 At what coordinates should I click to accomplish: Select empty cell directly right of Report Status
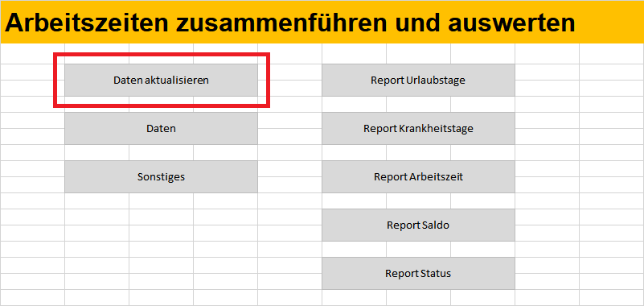click(547, 274)
